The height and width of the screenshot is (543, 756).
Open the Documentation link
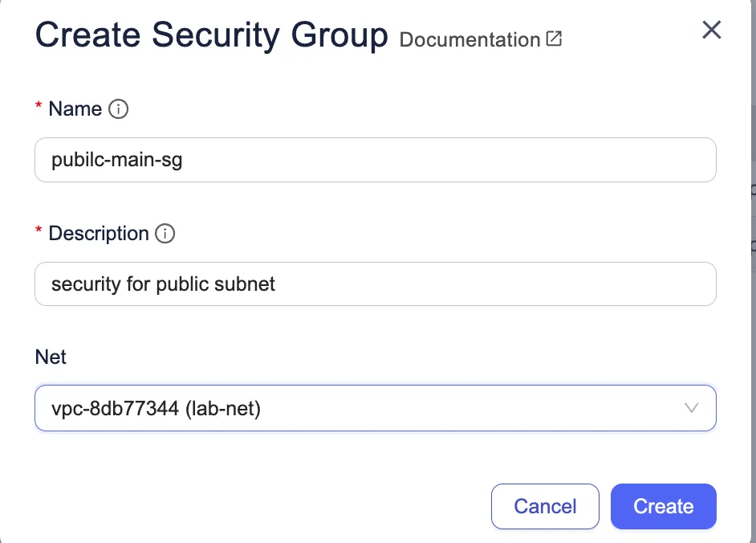(x=469, y=39)
